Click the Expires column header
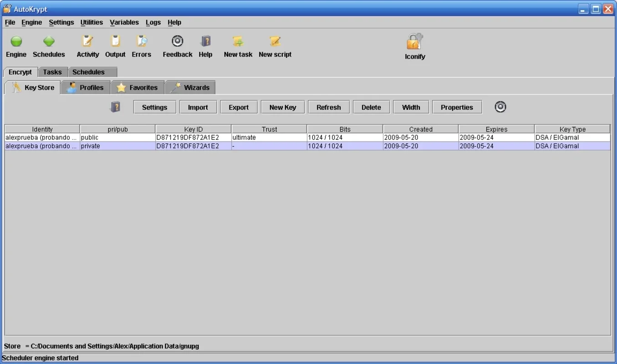The width and height of the screenshot is (617, 364). [x=496, y=129]
